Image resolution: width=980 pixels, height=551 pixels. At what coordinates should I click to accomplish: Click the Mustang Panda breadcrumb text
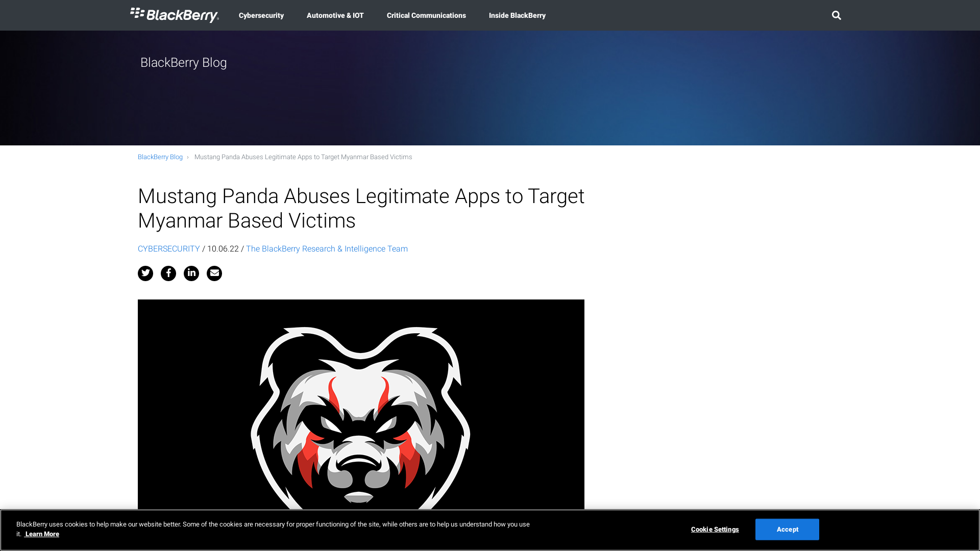click(303, 157)
